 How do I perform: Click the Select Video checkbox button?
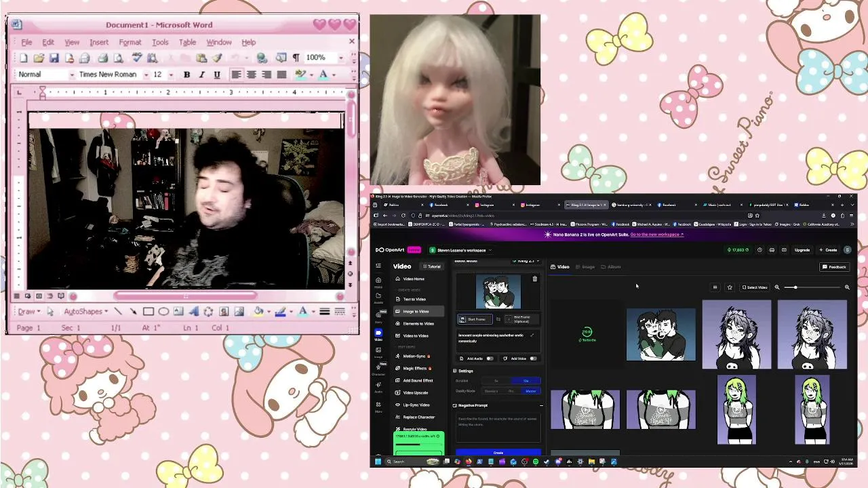[754, 287]
